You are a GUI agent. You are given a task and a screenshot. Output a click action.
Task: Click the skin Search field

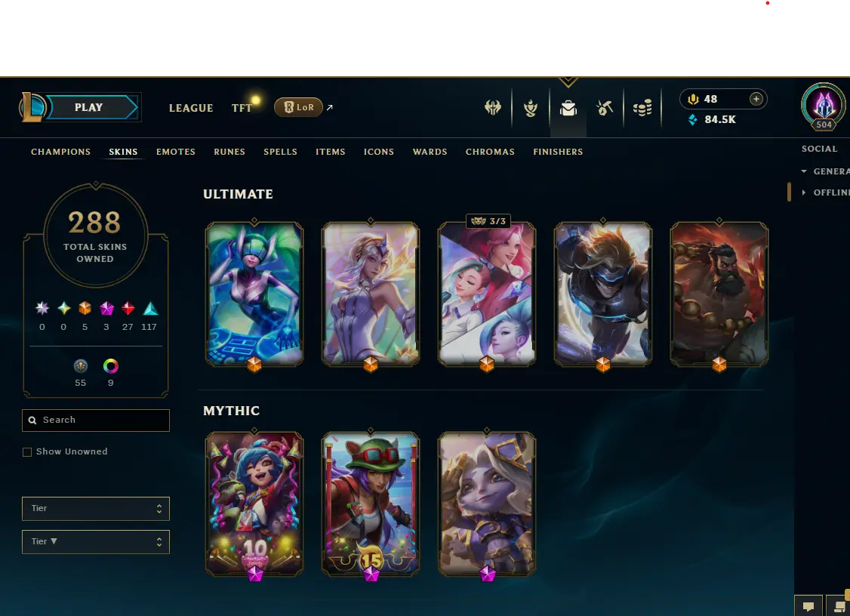tap(95, 420)
